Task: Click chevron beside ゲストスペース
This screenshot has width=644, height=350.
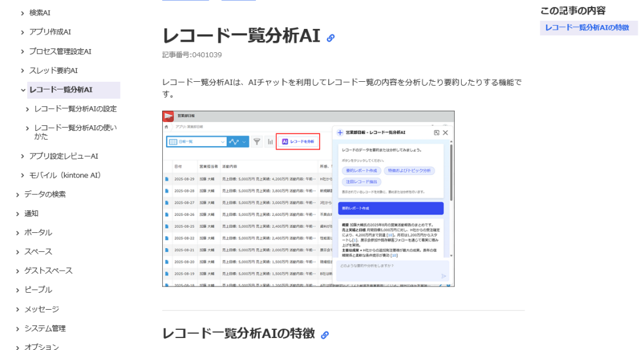Action: click(x=18, y=271)
